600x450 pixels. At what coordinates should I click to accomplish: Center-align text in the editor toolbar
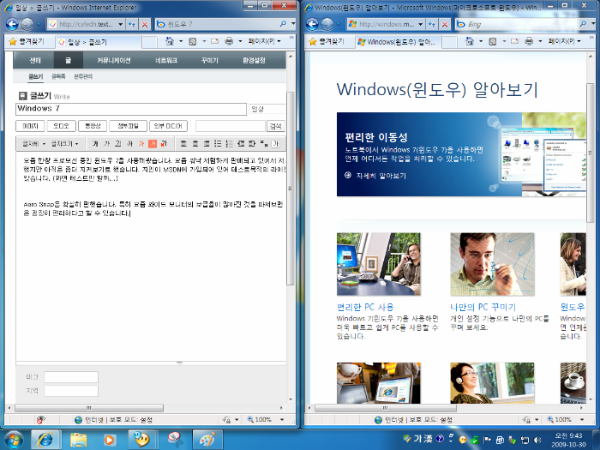pyautogui.click(x=195, y=143)
